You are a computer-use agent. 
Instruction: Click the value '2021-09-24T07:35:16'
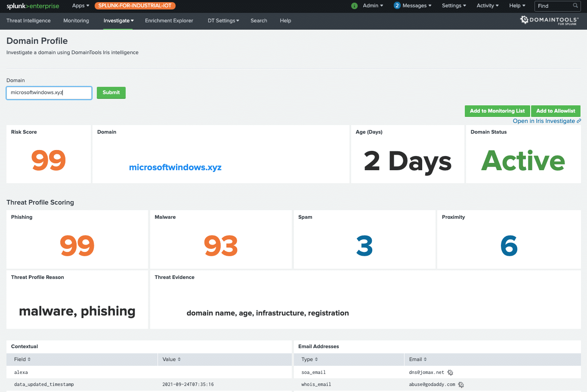pyautogui.click(x=188, y=384)
